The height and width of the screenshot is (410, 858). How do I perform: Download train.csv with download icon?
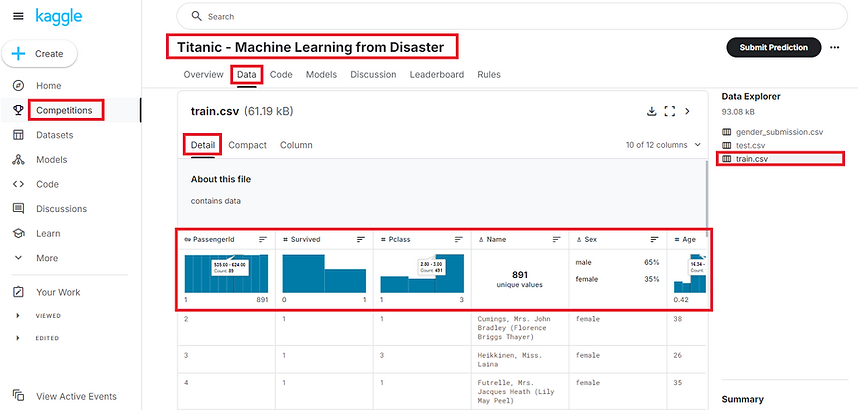click(x=651, y=112)
